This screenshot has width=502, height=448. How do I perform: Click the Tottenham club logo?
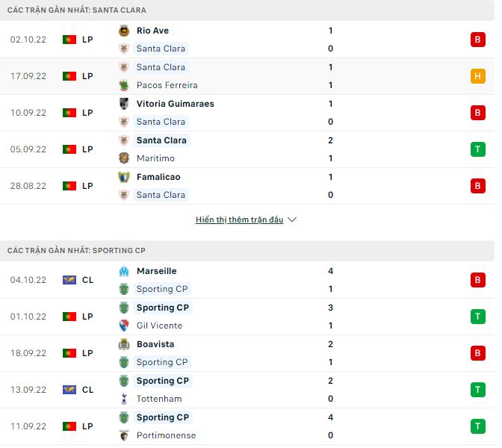[x=124, y=399]
